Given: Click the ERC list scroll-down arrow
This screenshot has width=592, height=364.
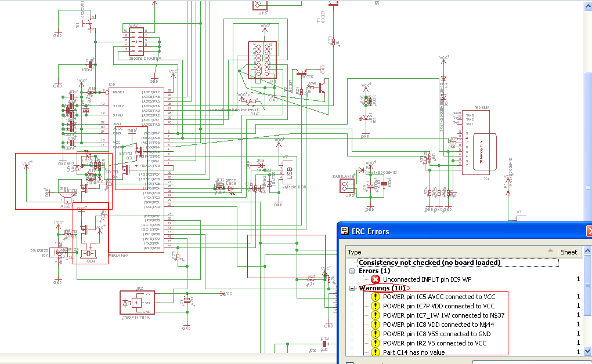Looking at the screenshot, I should click(x=587, y=351).
